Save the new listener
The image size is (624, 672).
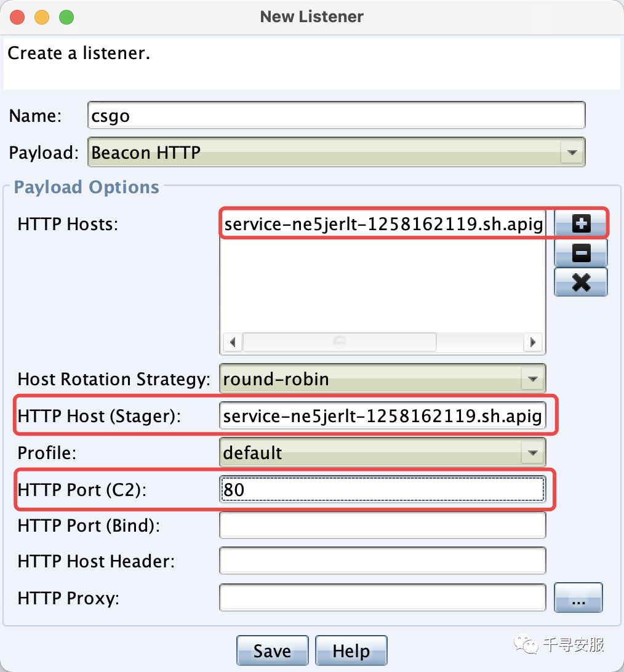[272, 650]
